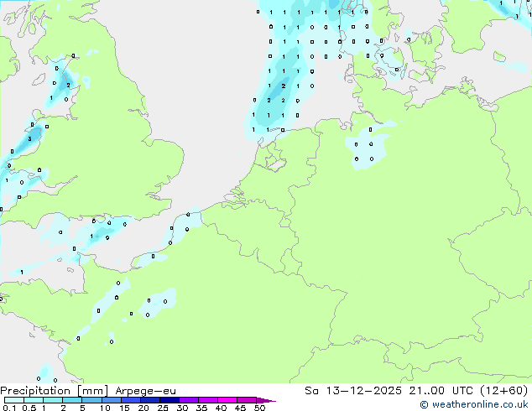Select the 2 to 5 mm legend color
Viewport: 532px width, 411px height.
(72, 400)
